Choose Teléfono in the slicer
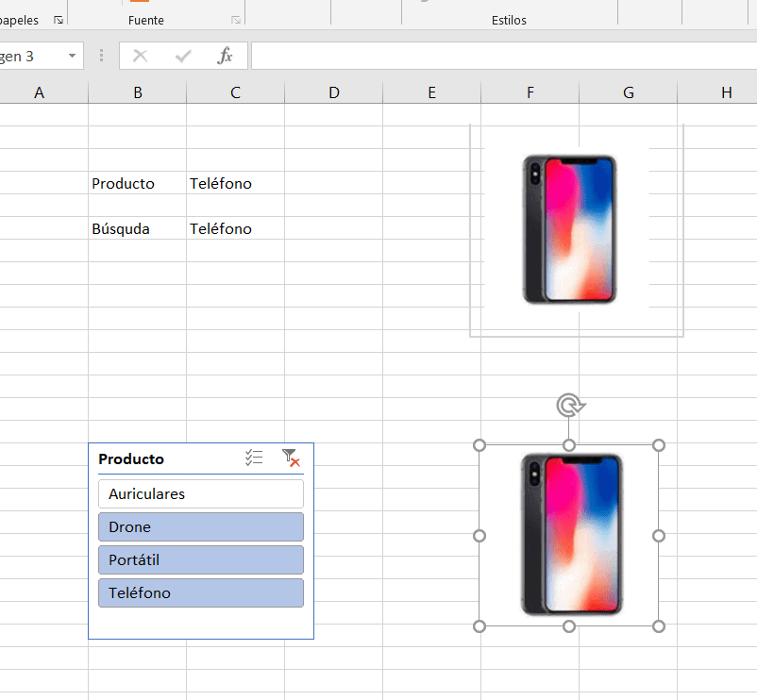The width and height of the screenshot is (757, 700). 201,592
